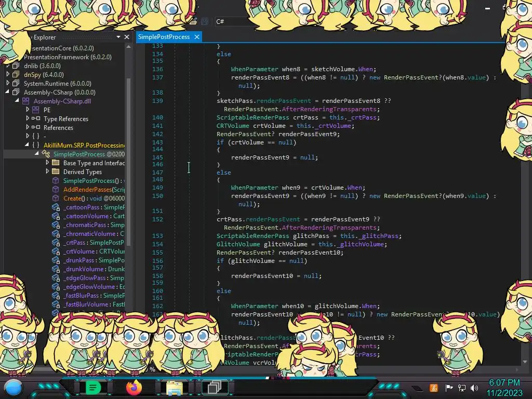Click the Derived Types folder icon

pyautogui.click(x=56, y=171)
